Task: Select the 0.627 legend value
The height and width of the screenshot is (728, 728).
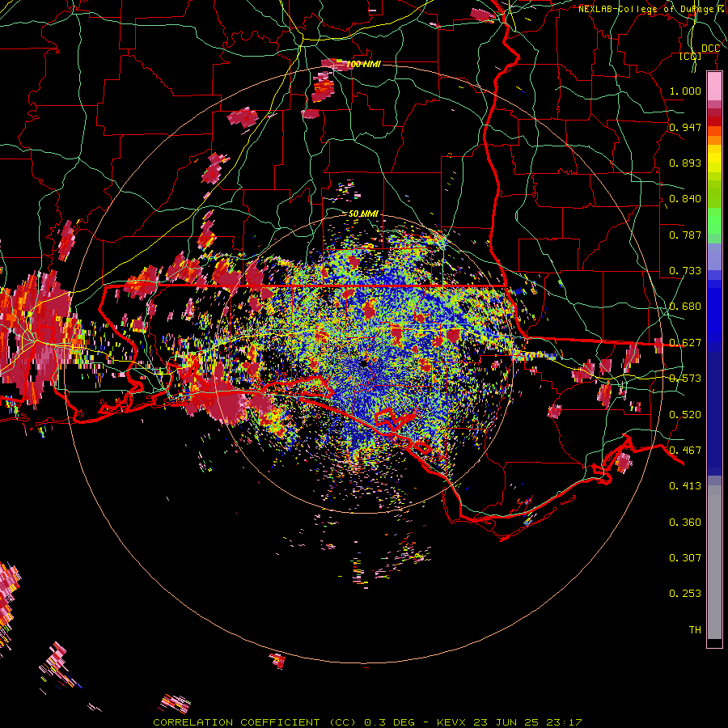Action: pos(685,343)
